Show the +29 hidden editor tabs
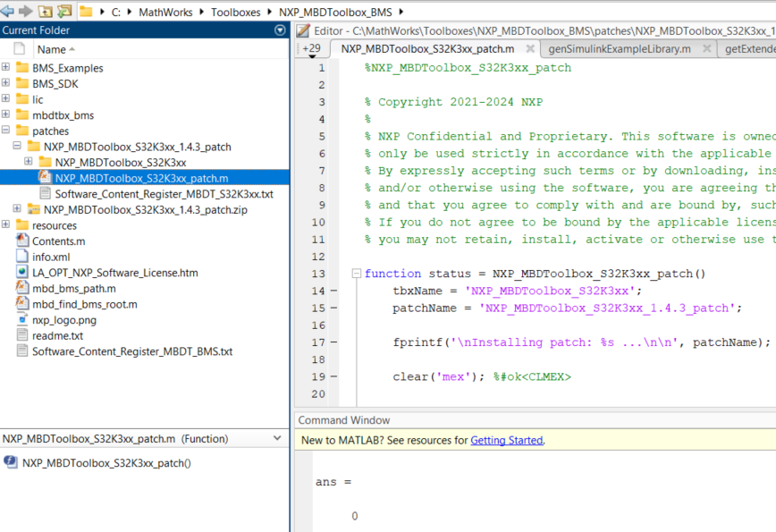This screenshot has height=532, width=776. [x=312, y=49]
